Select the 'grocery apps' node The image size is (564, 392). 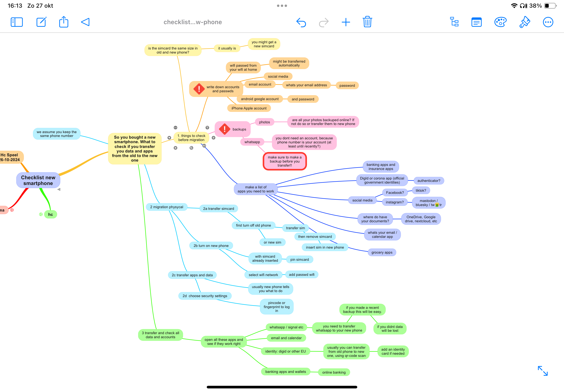(382, 252)
